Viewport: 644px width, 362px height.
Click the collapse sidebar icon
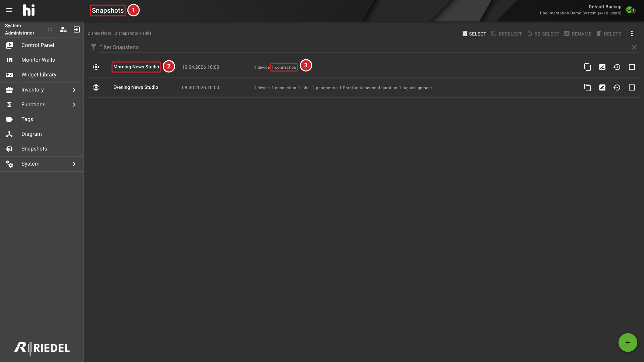click(50, 29)
